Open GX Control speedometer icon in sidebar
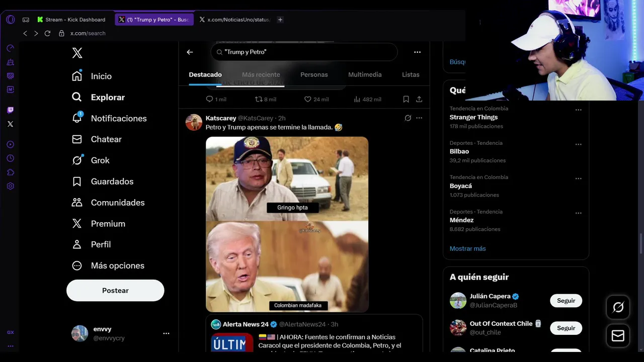The image size is (644, 362). (x=11, y=49)
